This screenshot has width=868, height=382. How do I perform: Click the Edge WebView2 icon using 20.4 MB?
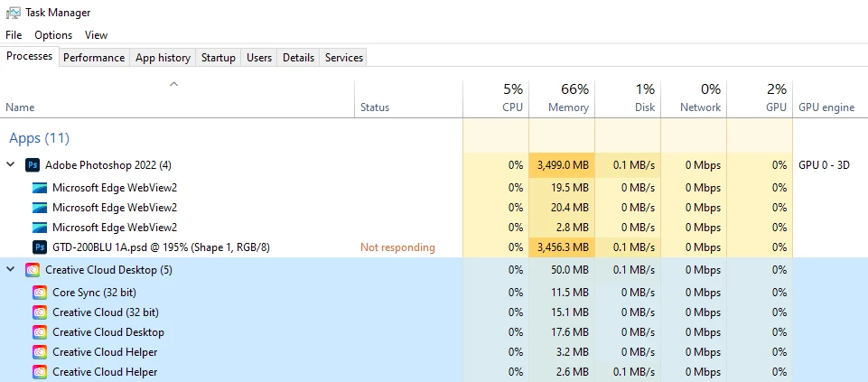(40, 208)
